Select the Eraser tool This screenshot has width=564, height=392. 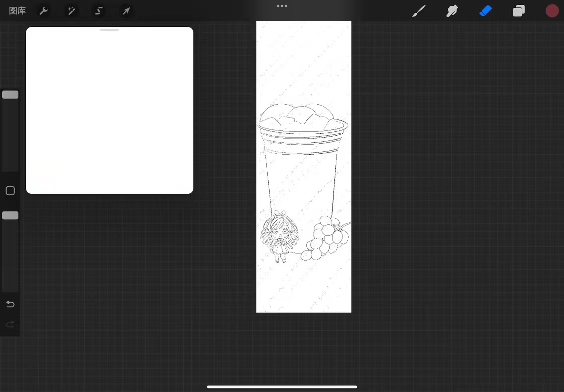[x=486, y=11]
